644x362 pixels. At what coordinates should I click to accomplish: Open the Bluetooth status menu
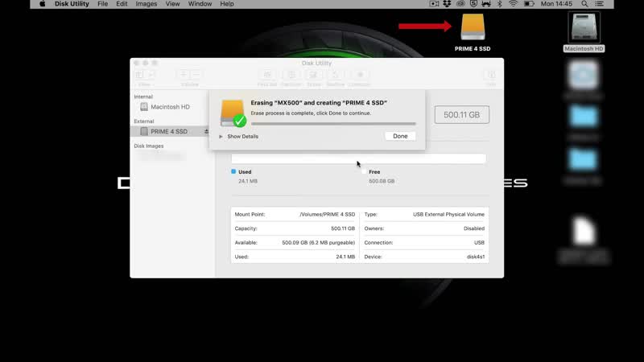[500, 4]
